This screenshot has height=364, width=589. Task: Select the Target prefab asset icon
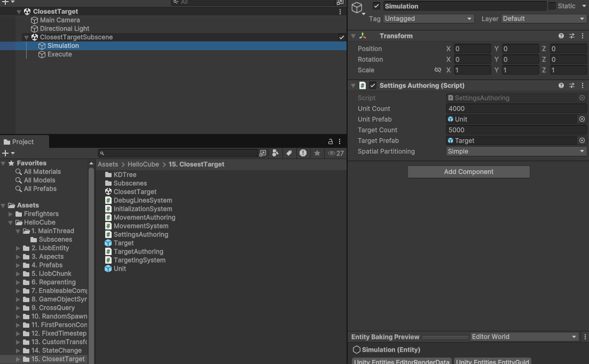click(108, 243)
